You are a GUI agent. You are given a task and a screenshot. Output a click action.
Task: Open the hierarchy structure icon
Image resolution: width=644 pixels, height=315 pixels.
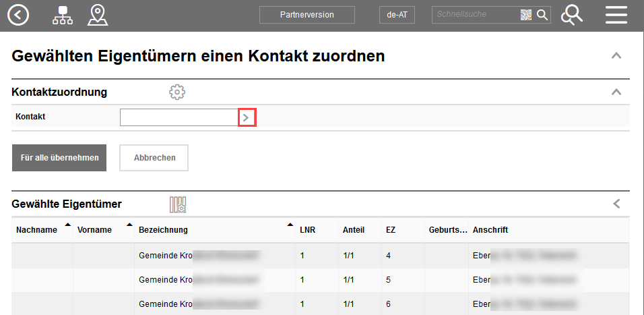63,16
